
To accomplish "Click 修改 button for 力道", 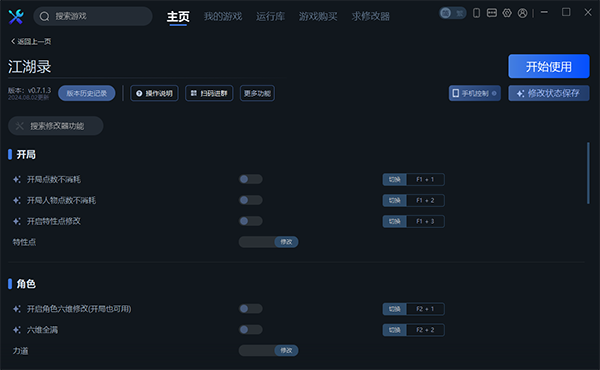I will coord(286,350).
